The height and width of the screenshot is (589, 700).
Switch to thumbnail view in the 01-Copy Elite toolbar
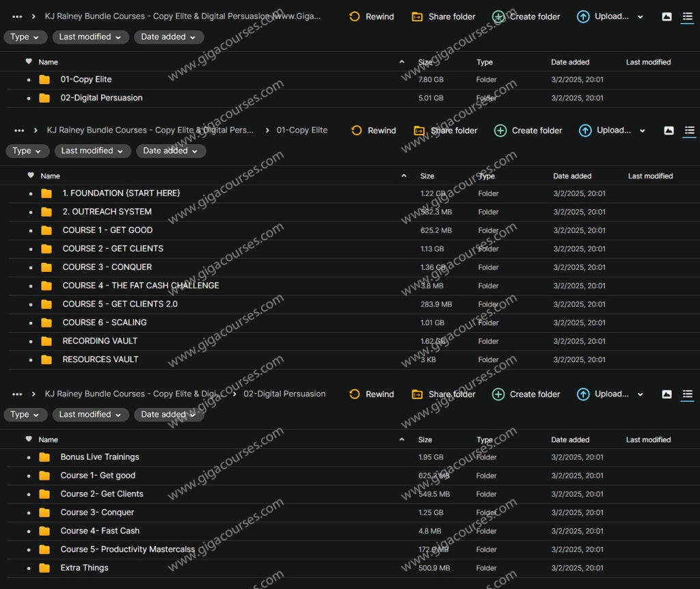[x=669, y=131]
